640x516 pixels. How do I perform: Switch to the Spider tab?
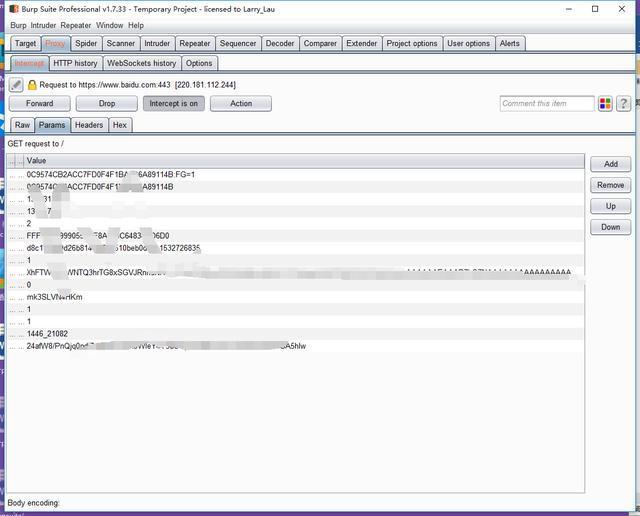tap(86, 43)
